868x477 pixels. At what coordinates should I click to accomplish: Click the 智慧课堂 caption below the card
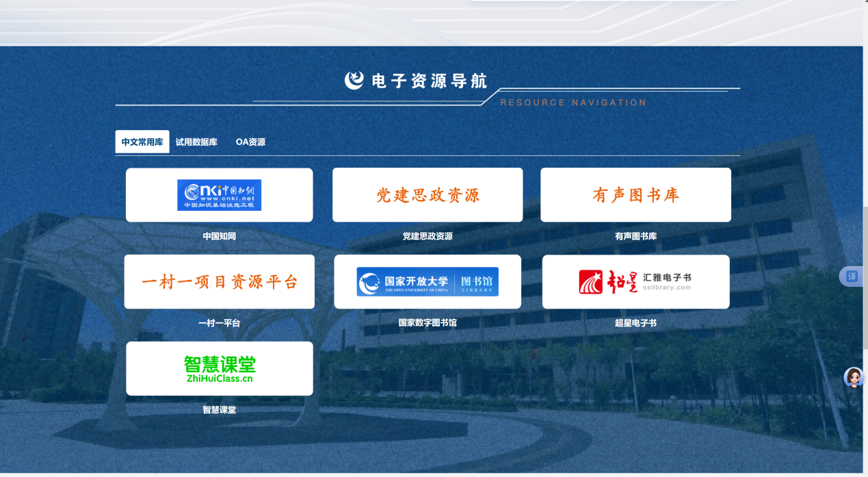(x=219, y=410)
